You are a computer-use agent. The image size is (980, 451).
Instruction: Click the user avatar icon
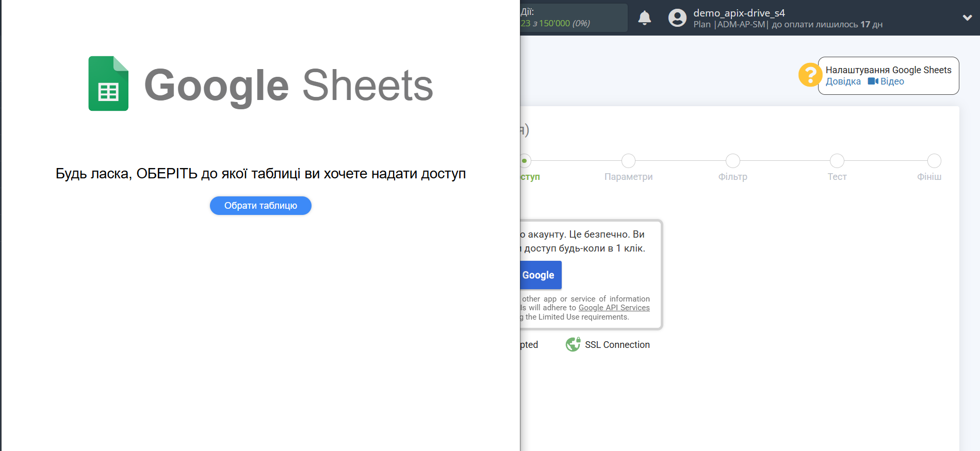677,18
